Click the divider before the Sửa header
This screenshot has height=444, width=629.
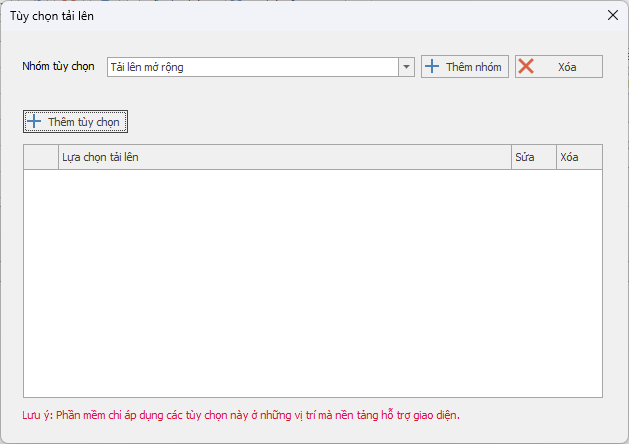click(x=510, y=158)
